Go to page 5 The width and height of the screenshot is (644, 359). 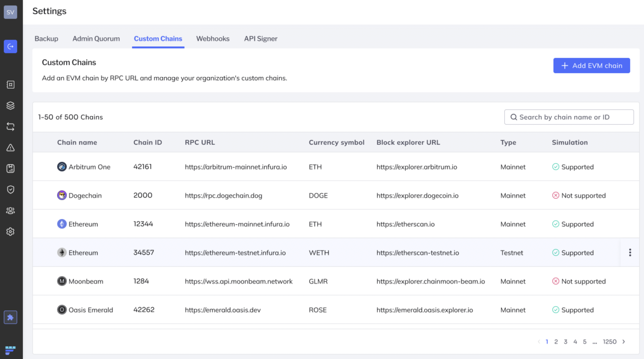coord(584,342)
